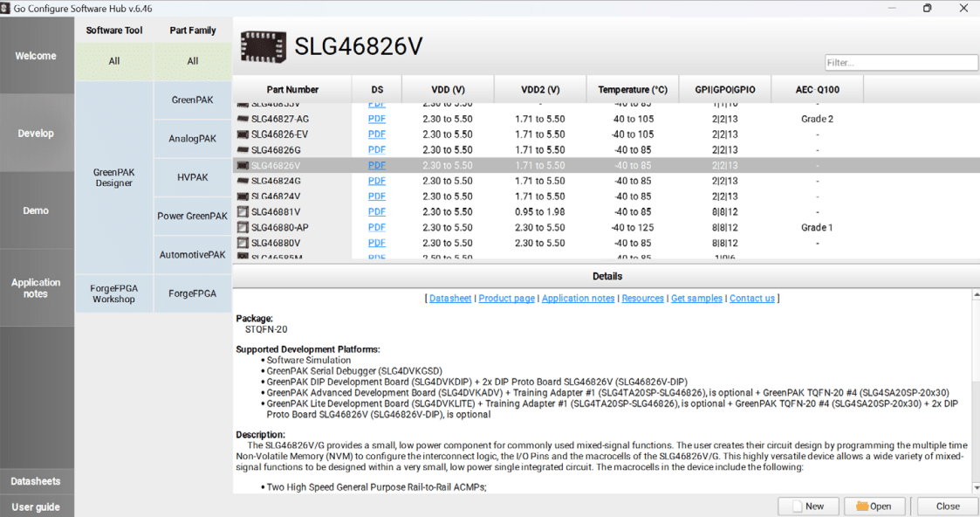Open PDF datasheet for SLG46880V
980x517 pixels.
click(377, 243)
